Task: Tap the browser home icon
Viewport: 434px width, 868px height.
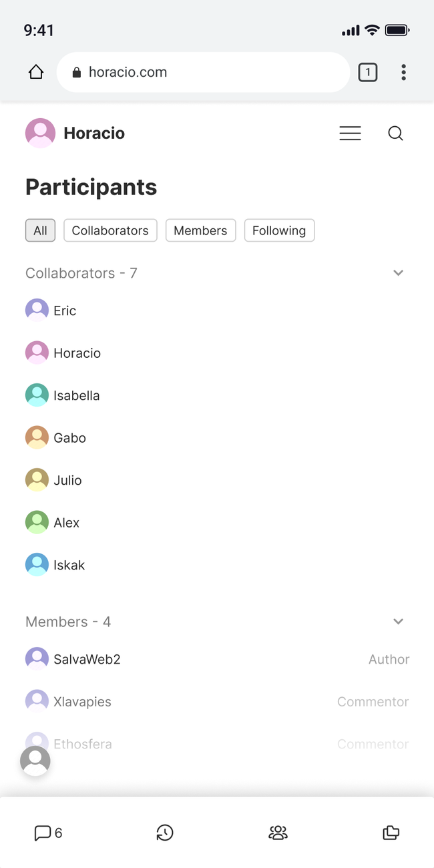Action: (x=36, y=72)
